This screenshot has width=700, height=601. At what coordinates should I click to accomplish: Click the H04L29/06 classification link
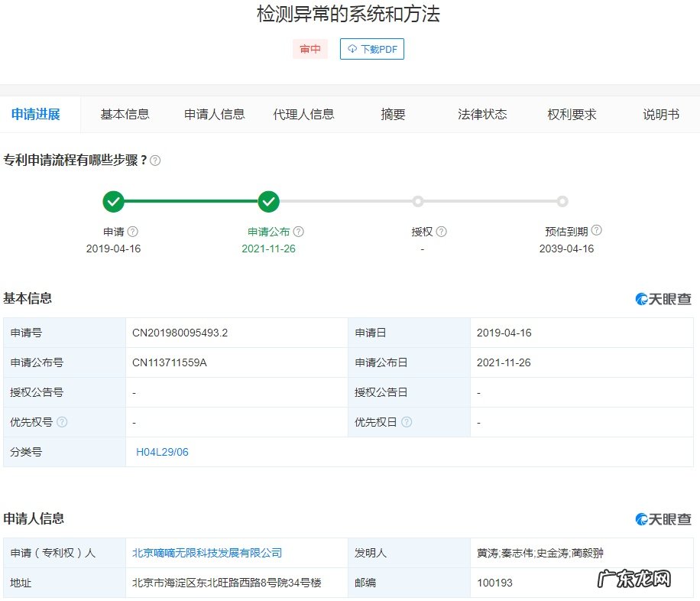(x=160, y=451)
